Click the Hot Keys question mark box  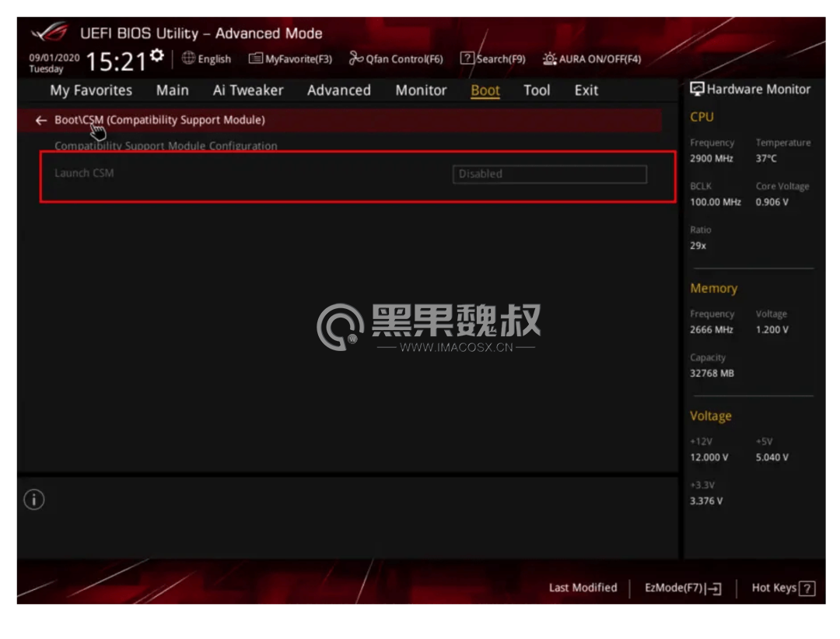[x=807, y=588]
